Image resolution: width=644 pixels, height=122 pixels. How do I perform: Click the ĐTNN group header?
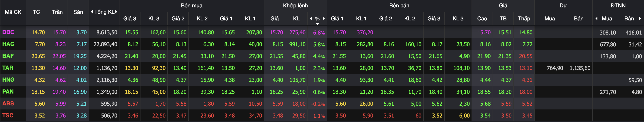click(618, 6)
